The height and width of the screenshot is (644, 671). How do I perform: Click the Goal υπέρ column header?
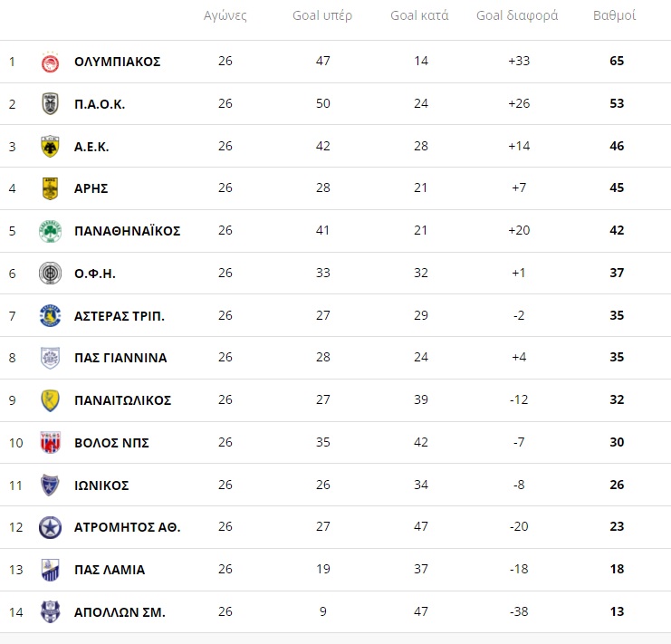click(322, 15)
